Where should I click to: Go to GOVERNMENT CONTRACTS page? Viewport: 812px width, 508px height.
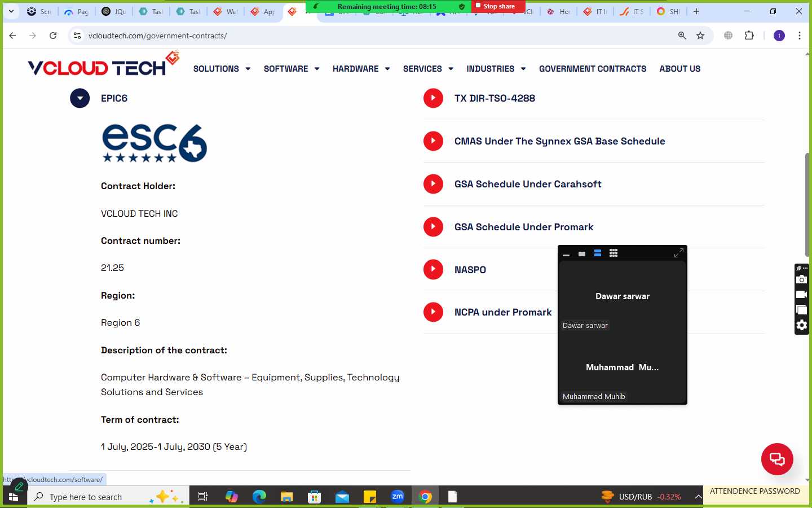click(593, 69)
